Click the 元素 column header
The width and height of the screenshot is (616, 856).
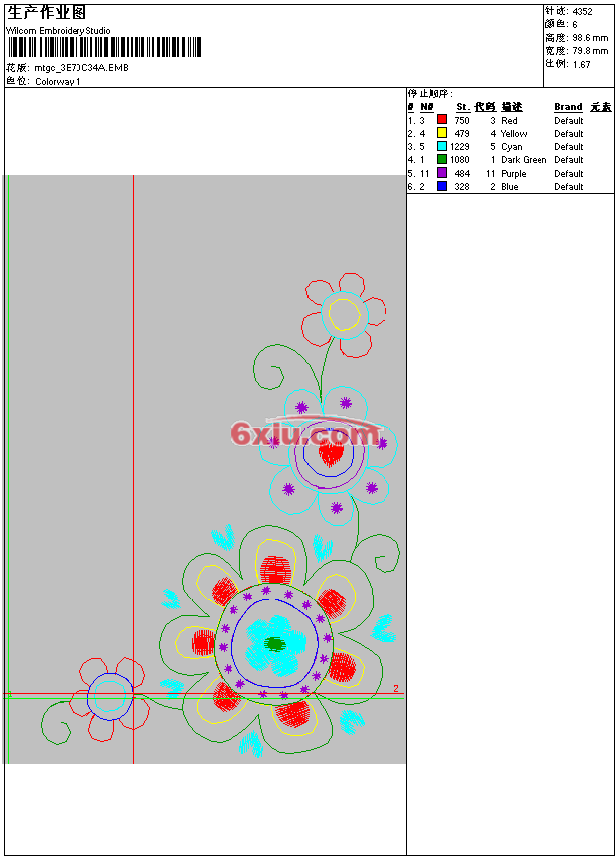[601, 107]
